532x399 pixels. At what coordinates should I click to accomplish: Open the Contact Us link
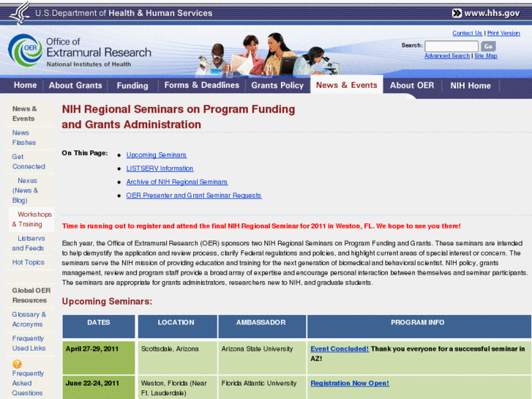tap(467, 33)
